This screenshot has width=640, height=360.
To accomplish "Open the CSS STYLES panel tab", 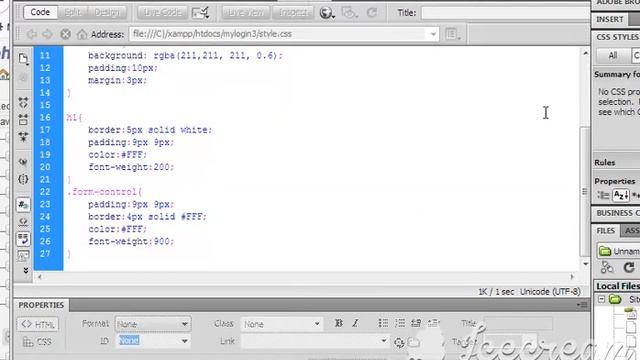I will tap(617, 37).
